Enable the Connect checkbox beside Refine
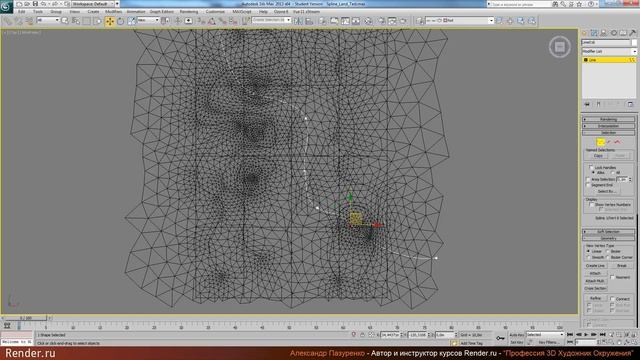This screenshot has width=640, height=360. (x=612, y=299)
